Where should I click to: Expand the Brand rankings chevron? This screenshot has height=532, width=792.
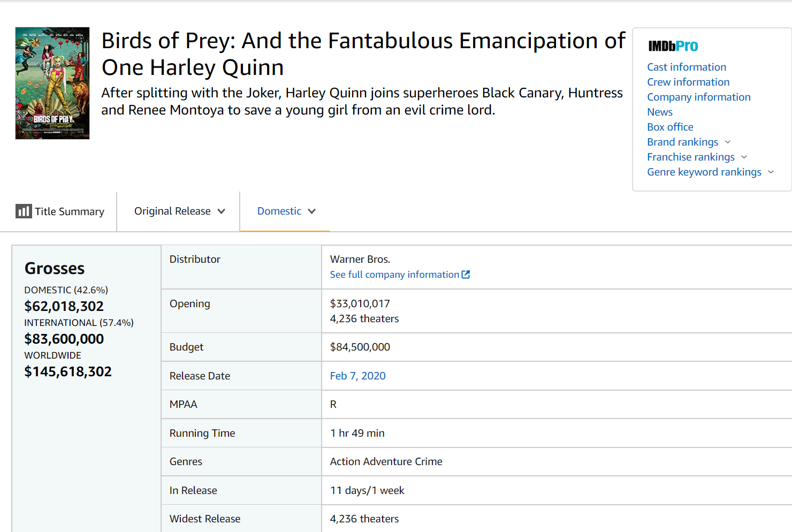727,142
